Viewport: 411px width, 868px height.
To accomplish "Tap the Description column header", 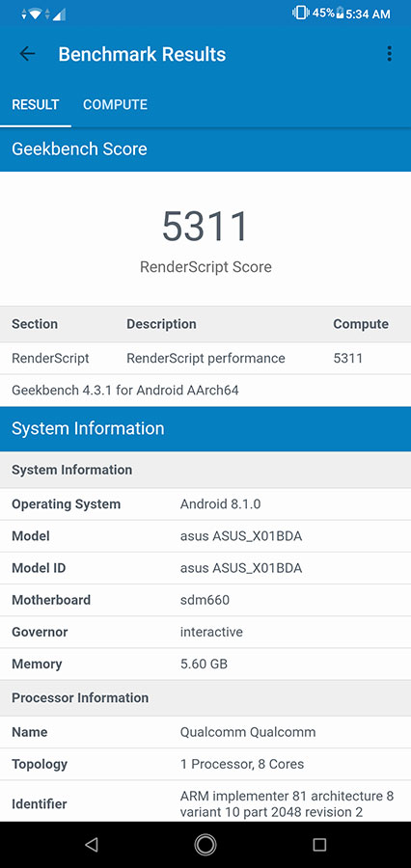I will click(161, 324).
